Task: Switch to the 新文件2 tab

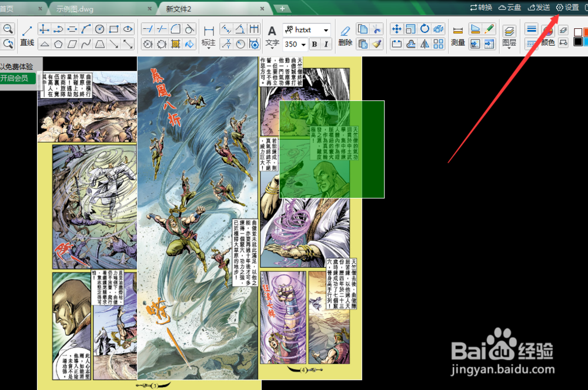Action: 179,9
